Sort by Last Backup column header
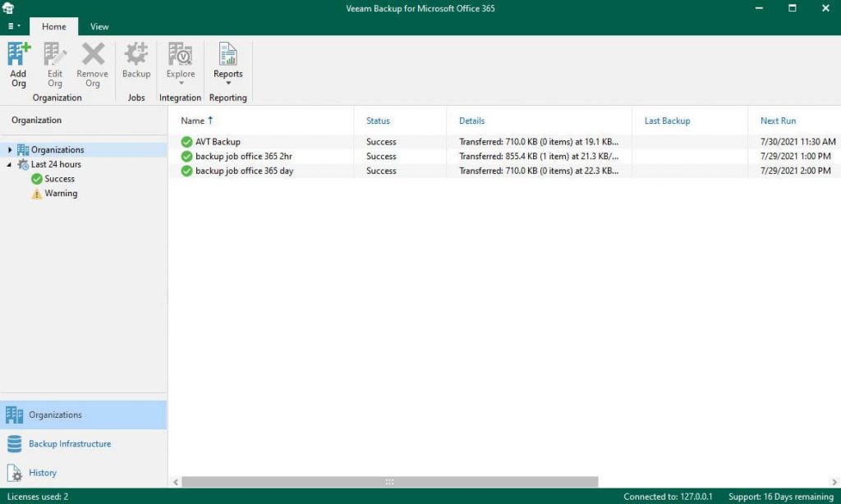 [x=667, y=121]
